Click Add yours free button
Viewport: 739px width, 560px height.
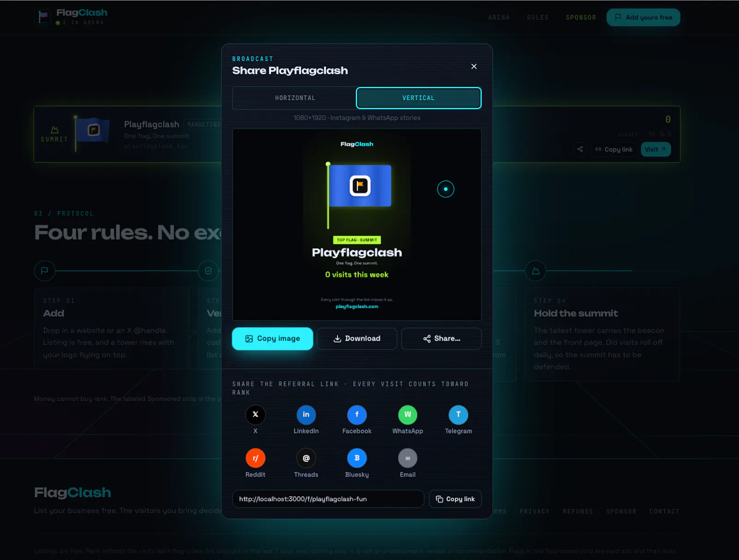pos(643,18)
